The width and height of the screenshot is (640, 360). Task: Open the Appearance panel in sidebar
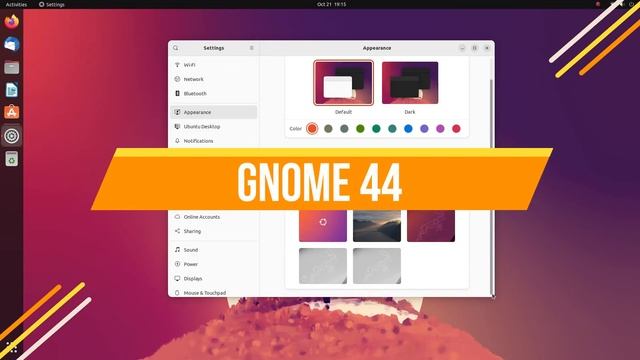[213, 112]
